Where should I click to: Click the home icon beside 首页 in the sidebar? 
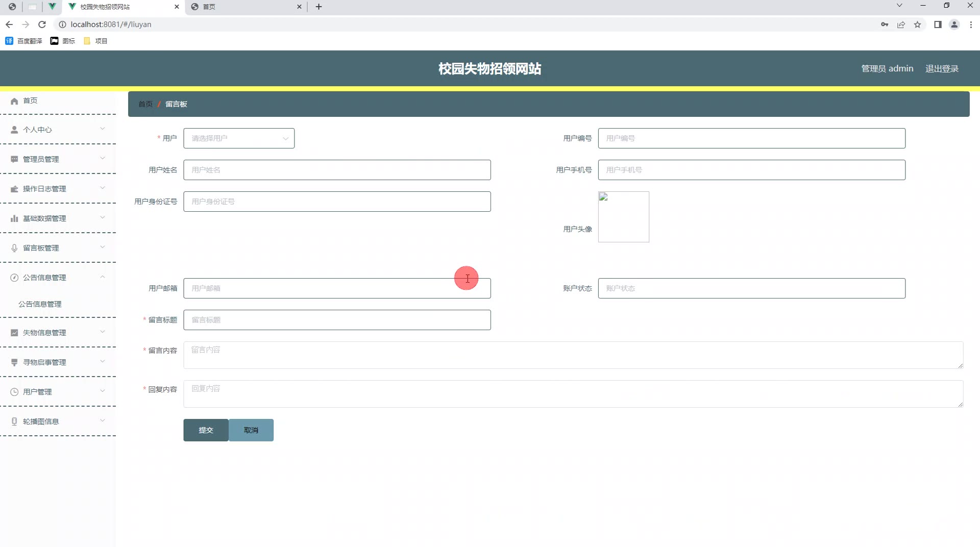coord(14,101)
